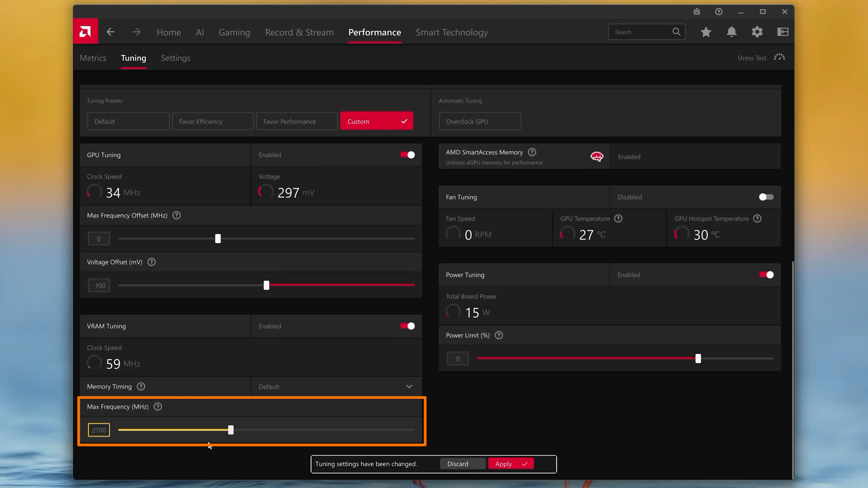The width and height of the screenshot is (868, 488).
Task: Open the bug report tool icon
Action: (697, 12)
